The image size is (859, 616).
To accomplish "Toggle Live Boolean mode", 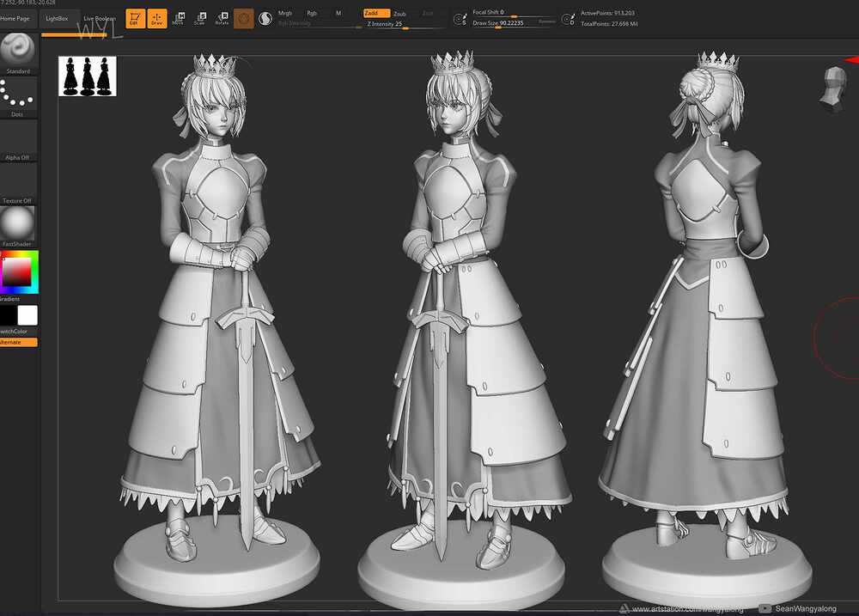I will pyautogui.click(x=99, y=19).
